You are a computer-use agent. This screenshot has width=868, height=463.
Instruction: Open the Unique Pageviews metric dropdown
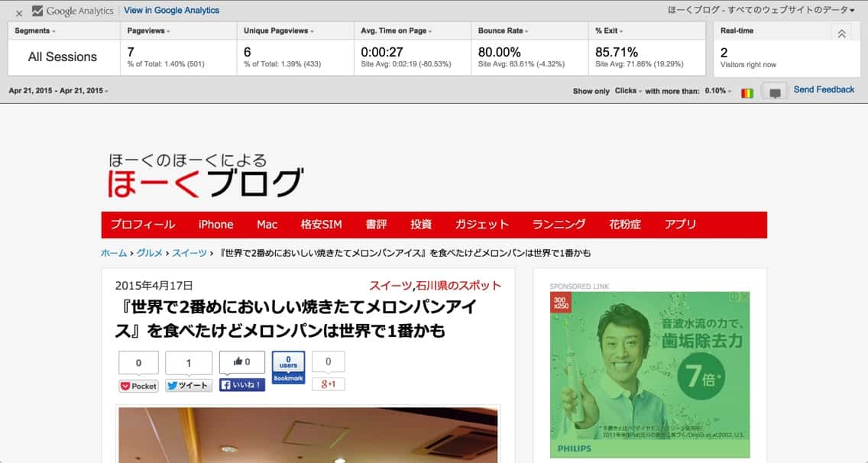click(x=279, y=31)
